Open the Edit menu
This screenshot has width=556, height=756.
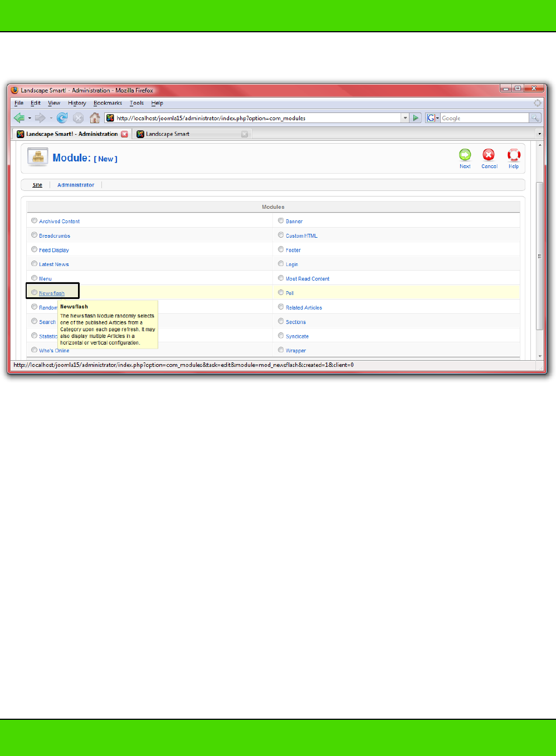tap(36, 103)
